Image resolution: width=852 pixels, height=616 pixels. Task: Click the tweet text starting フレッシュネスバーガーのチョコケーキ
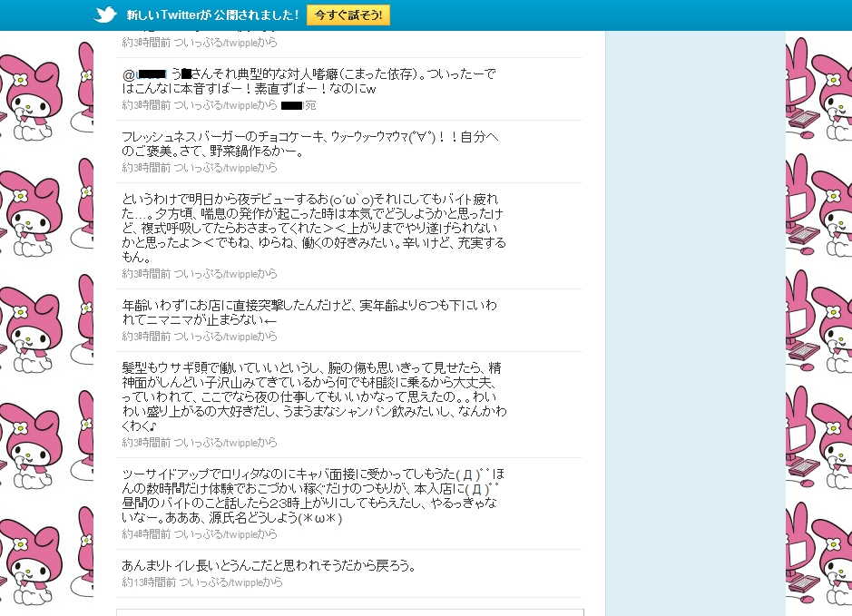(x=310, y=144)
